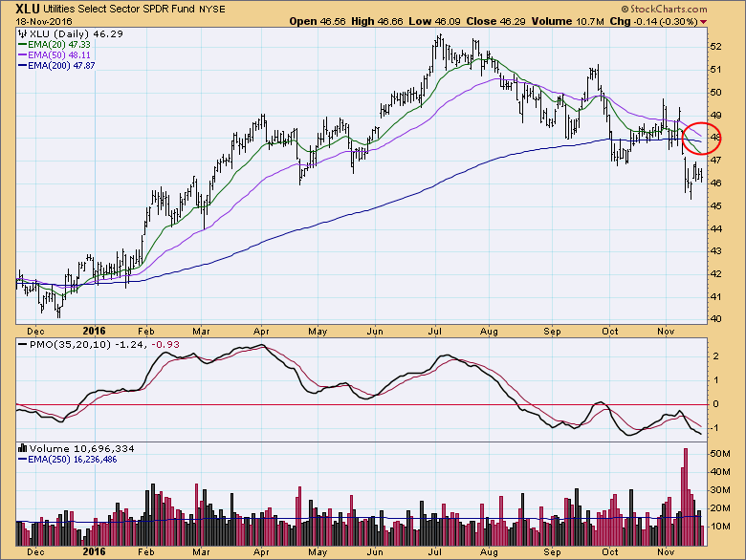Click the Utilities Select Sector SPDR Fund title
Image resolution: width=746 pixels, height=560 pixels.
tap(118, 9)
